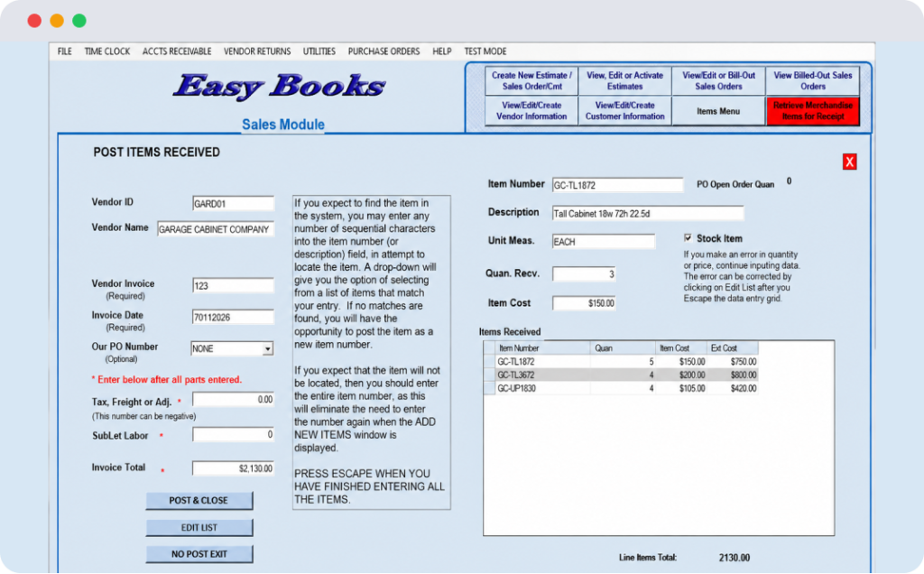Click View/Edit or Bill-Out Sales Orders
924x574 pixels.
[x=718, y=80]
